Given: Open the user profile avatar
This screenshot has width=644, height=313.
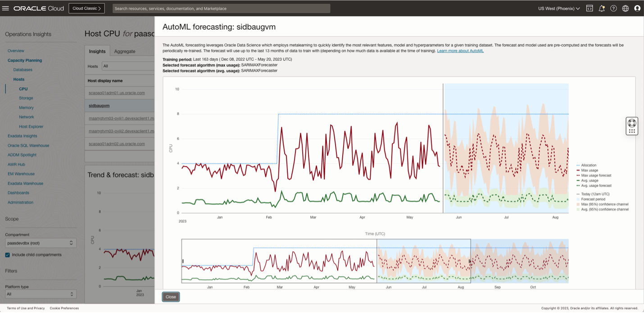Looking at the screenshot, I should click(637, 8).
